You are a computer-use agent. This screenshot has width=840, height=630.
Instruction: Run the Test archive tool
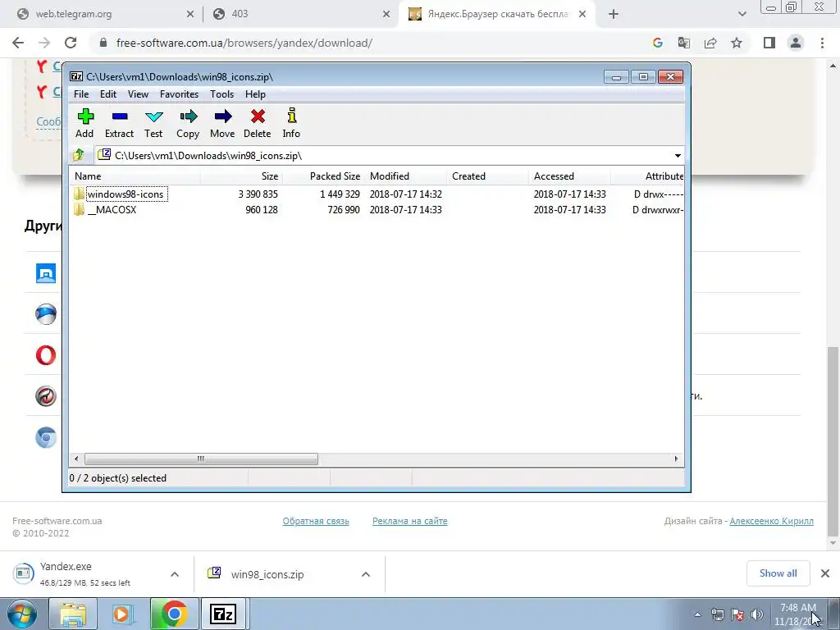pos(153,123)
